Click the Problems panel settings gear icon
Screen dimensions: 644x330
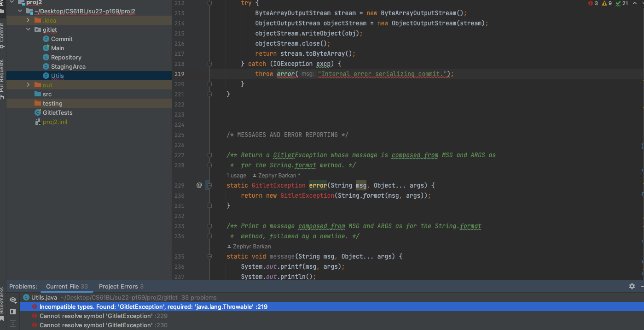click(632, 286)
